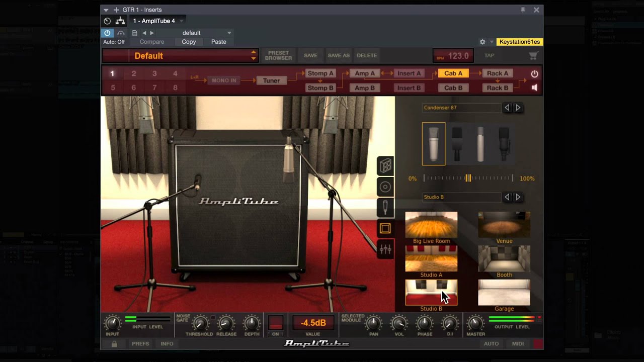Open the speaker selection view icon

point(385,187)
